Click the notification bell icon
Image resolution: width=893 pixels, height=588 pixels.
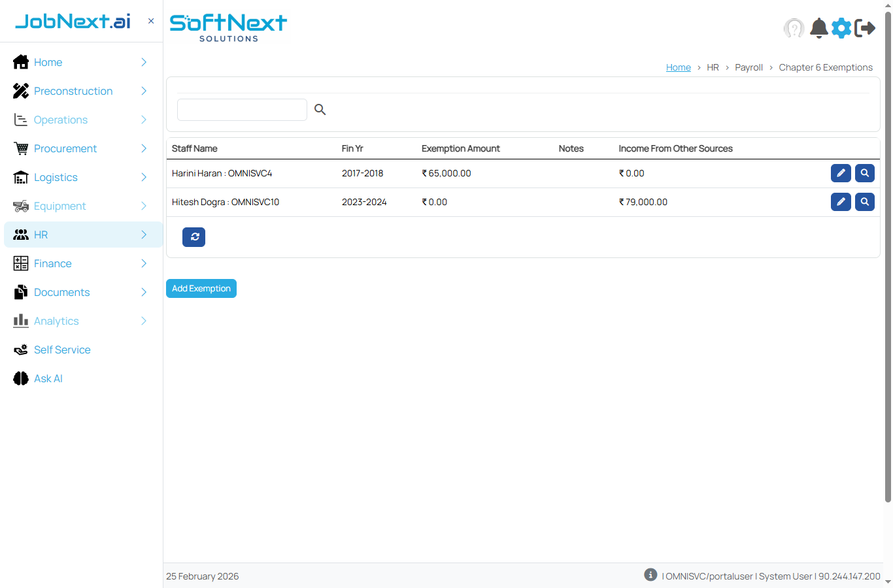[818, 28]
